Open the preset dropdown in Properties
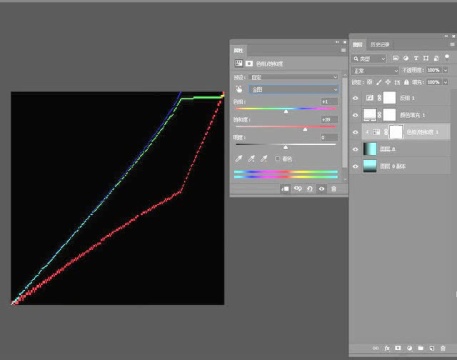457x360 pixels. coord(293,77)
